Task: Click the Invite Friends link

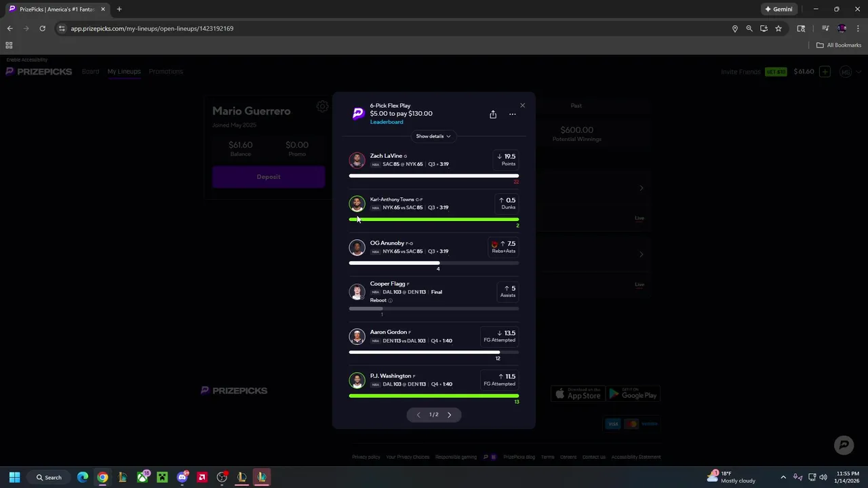Action: tap(741, 72)
